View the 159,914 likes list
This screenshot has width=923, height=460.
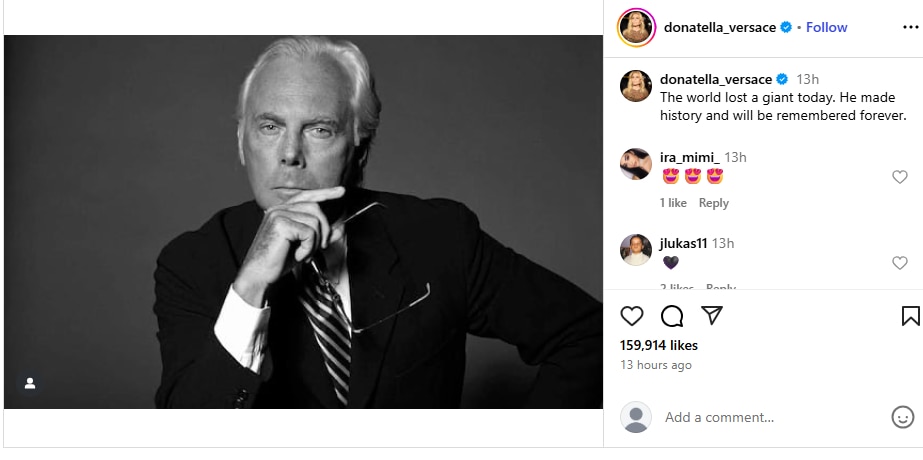point(658,345)
